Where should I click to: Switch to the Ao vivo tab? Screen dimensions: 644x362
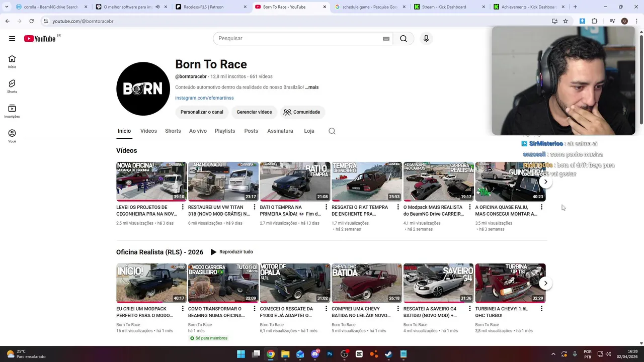point(198,131)
